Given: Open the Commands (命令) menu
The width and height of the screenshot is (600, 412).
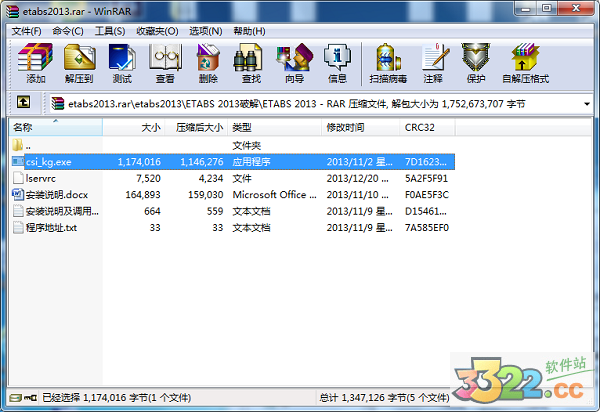Looking at the screenshot, I should point(68,31).
